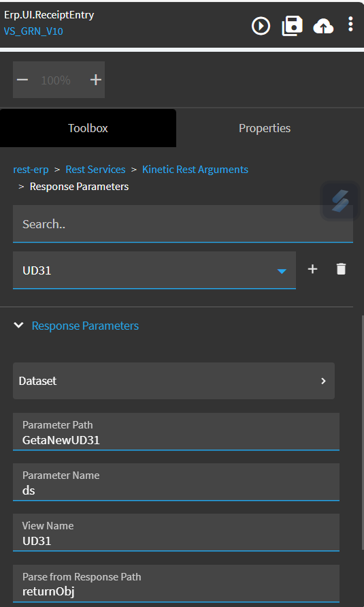Image resolution: width=364 pixels, height=607 pixels.
Task: Click the preview play icon in header
Action: (261, 26)
